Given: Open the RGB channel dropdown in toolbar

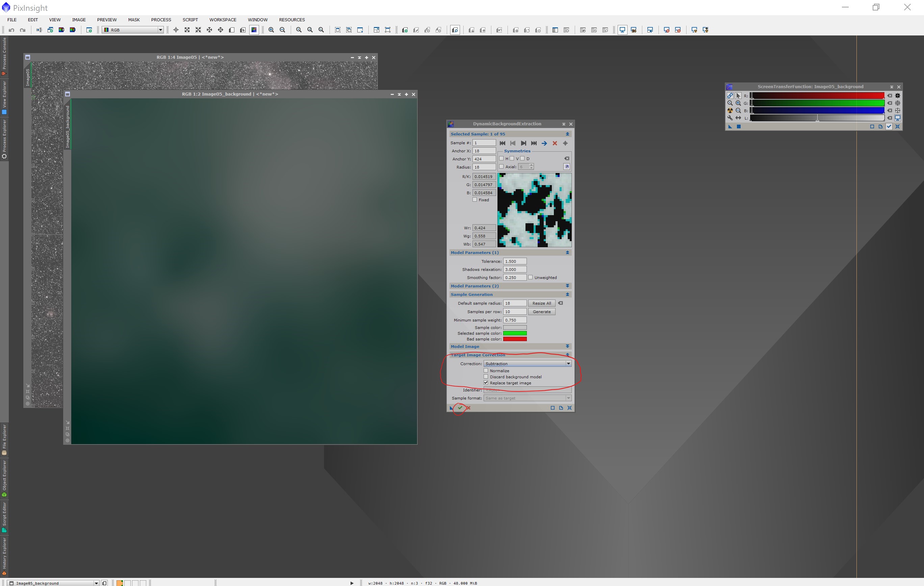Looking at the screenshot, I should (x=133, y=30).
